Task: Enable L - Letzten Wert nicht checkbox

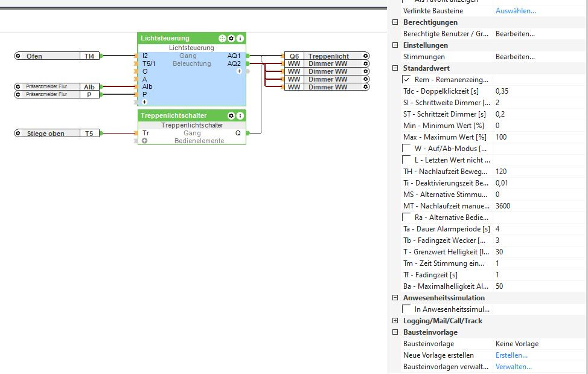Action: pos(406,160)
